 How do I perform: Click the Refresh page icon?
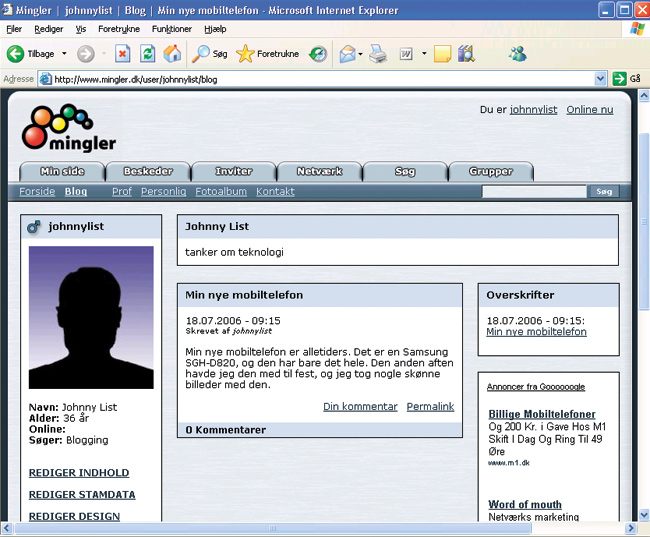(x=148, y=54)
